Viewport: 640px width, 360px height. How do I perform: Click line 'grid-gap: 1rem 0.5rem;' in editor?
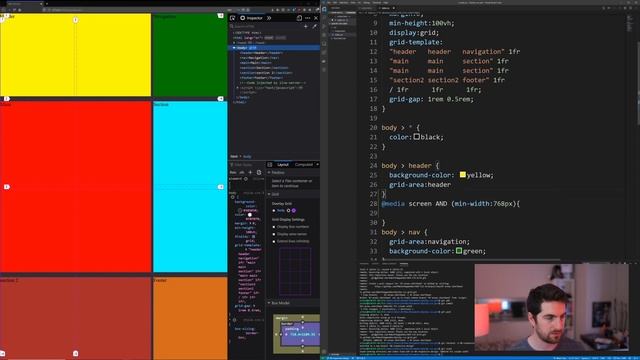tap(431, 99)
